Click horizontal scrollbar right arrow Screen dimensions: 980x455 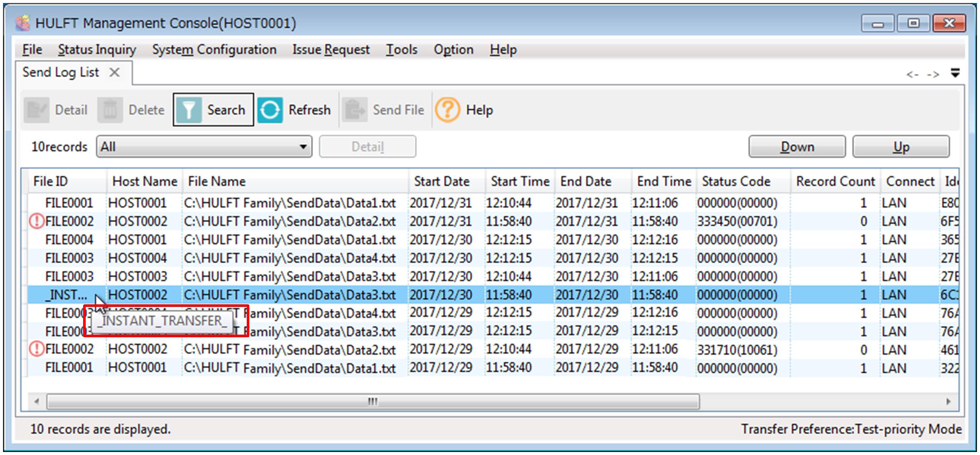tap(948, 401)
